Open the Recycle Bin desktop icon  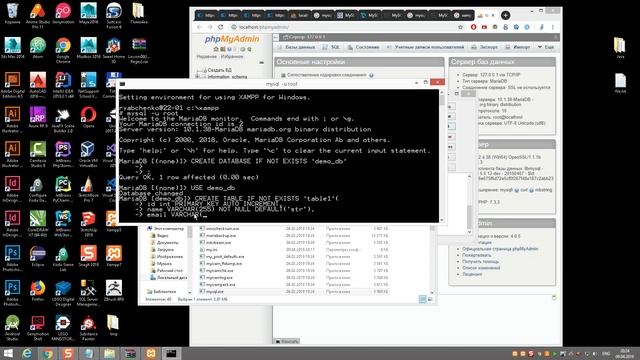[x=12, y=14]
